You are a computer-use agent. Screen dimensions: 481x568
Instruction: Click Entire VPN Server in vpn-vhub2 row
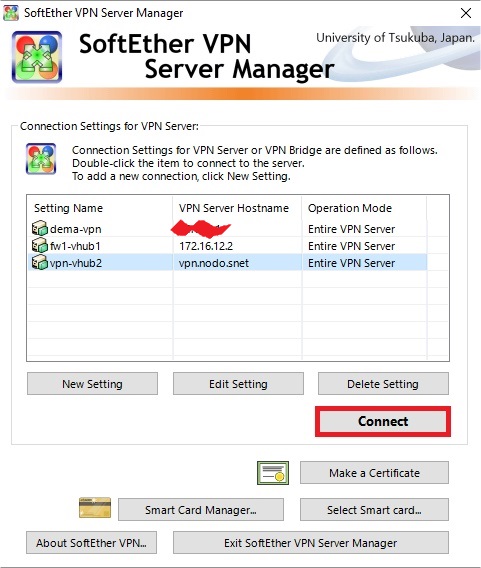[x=351, y=263]
